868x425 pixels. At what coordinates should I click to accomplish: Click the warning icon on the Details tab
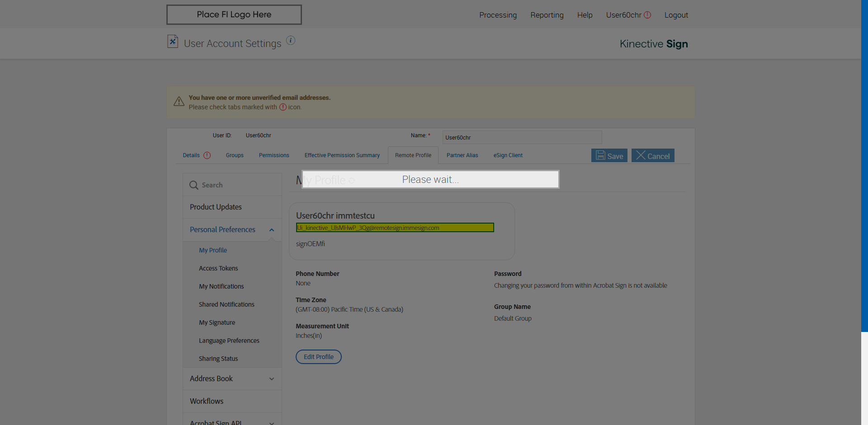[x=207, y=155]
